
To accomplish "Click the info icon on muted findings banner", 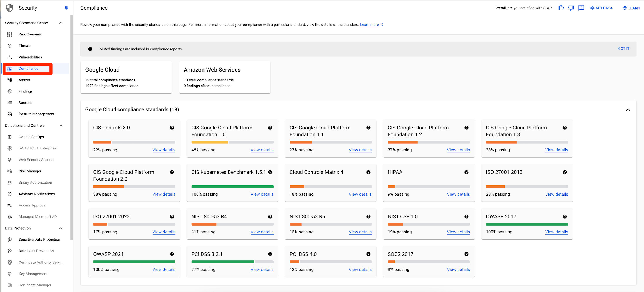I will click(90, 49).
